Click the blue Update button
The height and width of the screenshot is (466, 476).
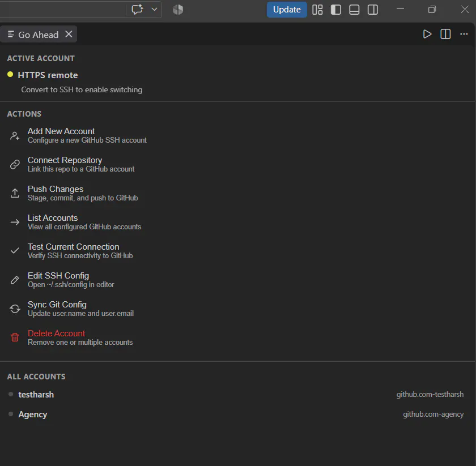coord(287,10)
